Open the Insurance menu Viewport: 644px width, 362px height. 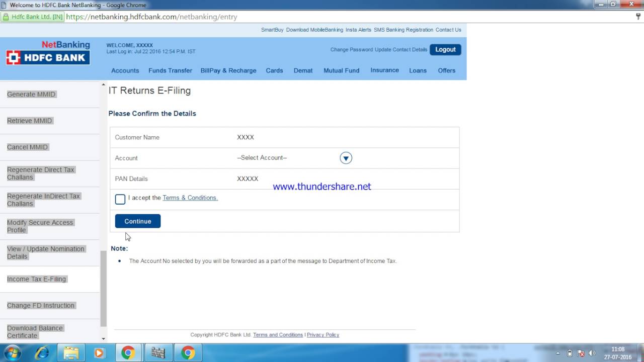(385, 70)
